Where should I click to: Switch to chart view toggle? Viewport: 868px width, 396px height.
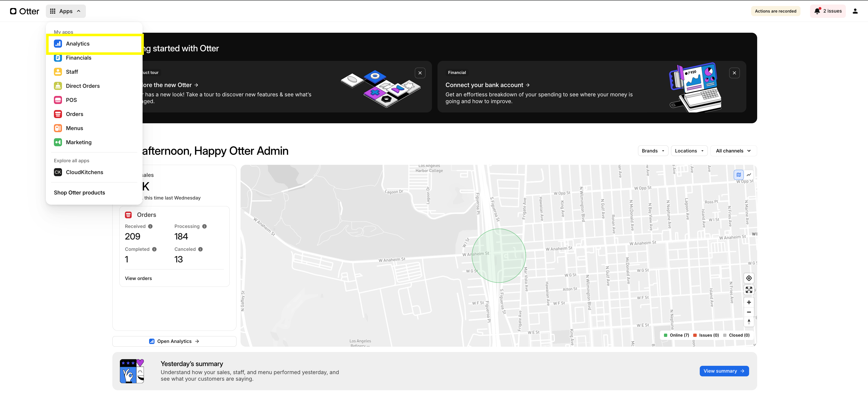pos(749,175)
